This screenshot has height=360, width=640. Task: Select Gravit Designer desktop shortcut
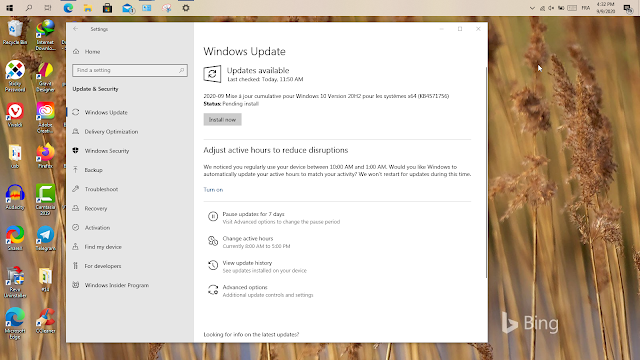45,77
